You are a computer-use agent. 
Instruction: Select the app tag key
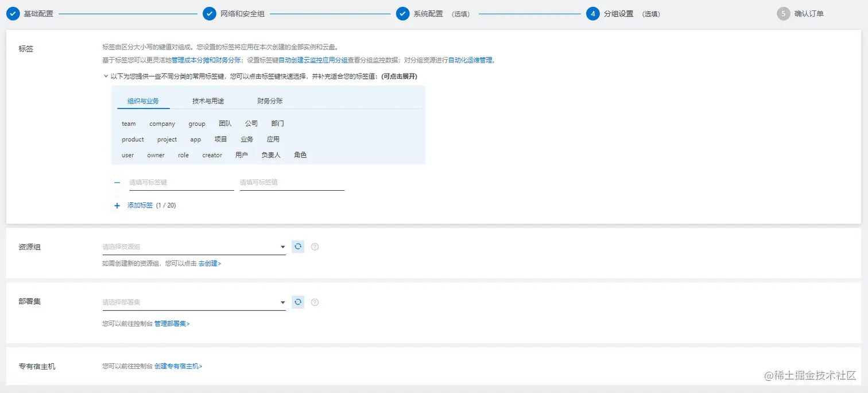pos(196,139)
